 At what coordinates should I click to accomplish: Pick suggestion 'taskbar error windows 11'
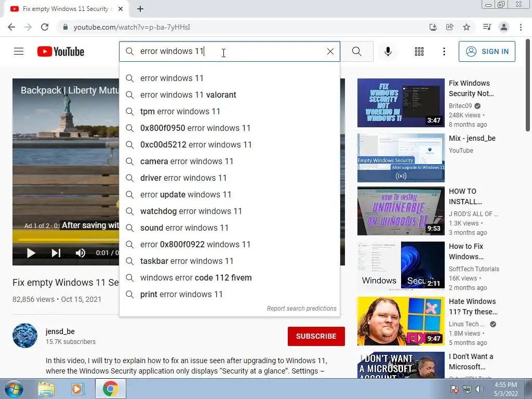pyautogui.click(x=230, y=261)
